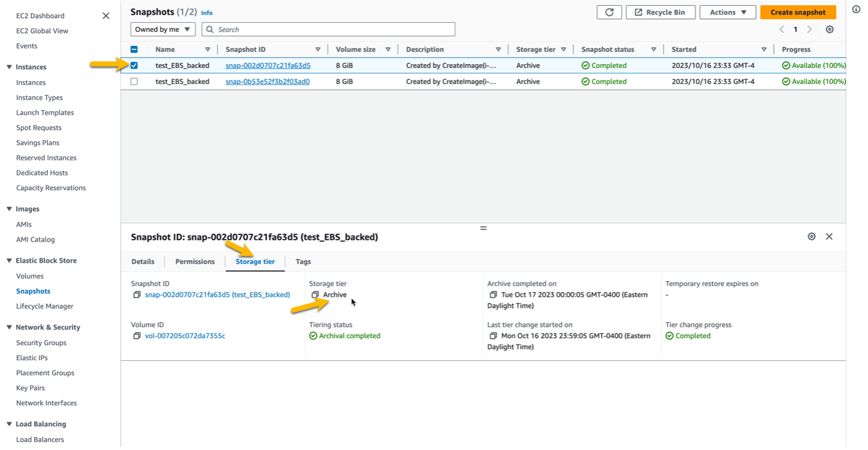
Task: Open the info panel via the top-right info icon
Action: (857, 9)
